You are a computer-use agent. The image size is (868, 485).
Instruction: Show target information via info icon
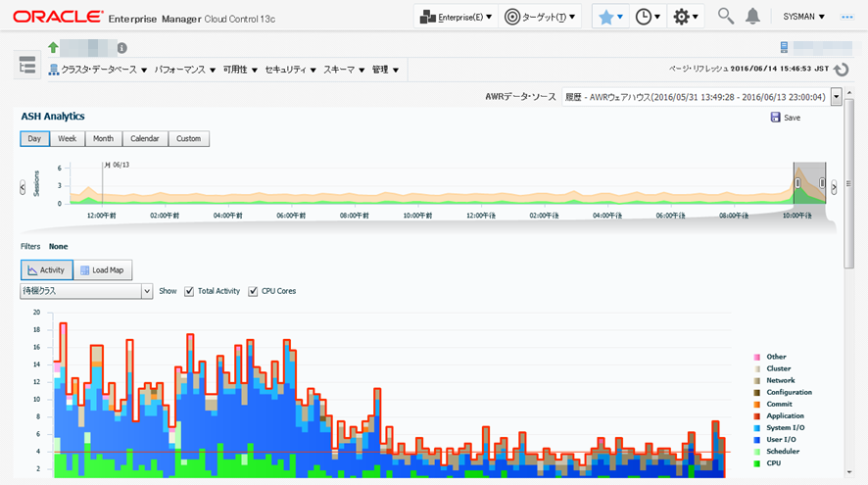tap(122, 48)
